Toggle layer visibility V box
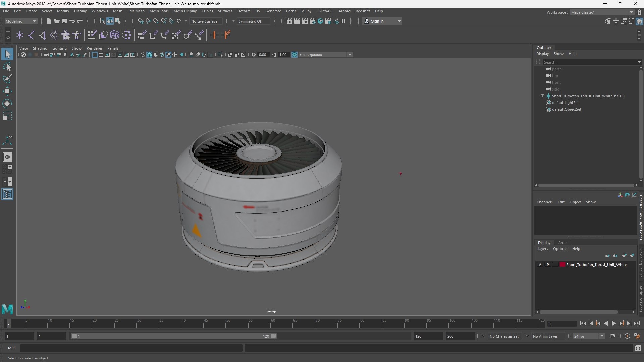This screenshot has height=362, width=644. pyautogui.click(x=540, y=265)
